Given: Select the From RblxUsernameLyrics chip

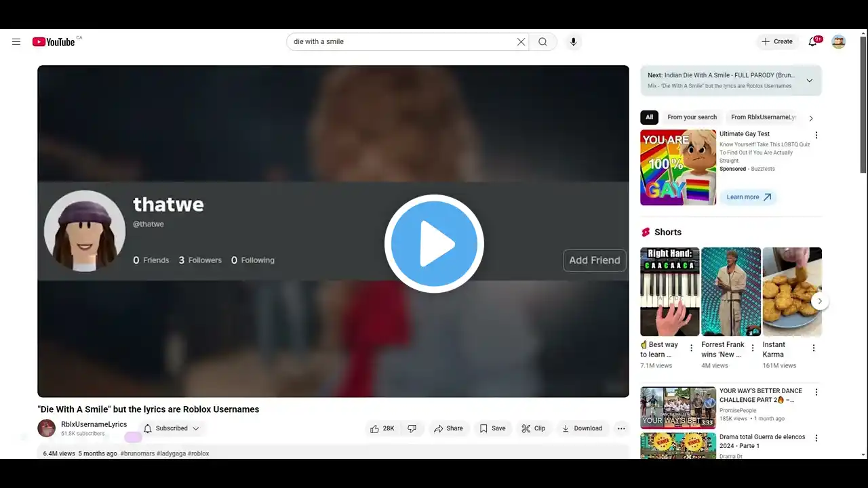Looking at the screenshot, I should [763, 117].
